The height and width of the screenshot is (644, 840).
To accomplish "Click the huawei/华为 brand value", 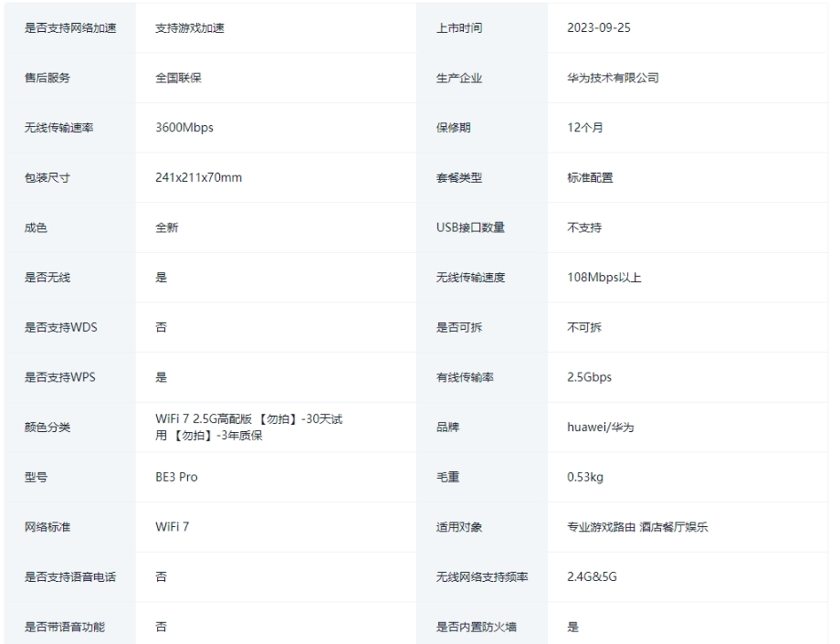I will click(600, 428).
